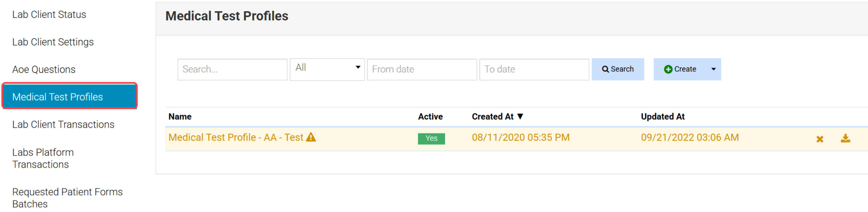This screenshot has width=868, height=212.
Task: Focus the From date field
Action: (422, 69)
